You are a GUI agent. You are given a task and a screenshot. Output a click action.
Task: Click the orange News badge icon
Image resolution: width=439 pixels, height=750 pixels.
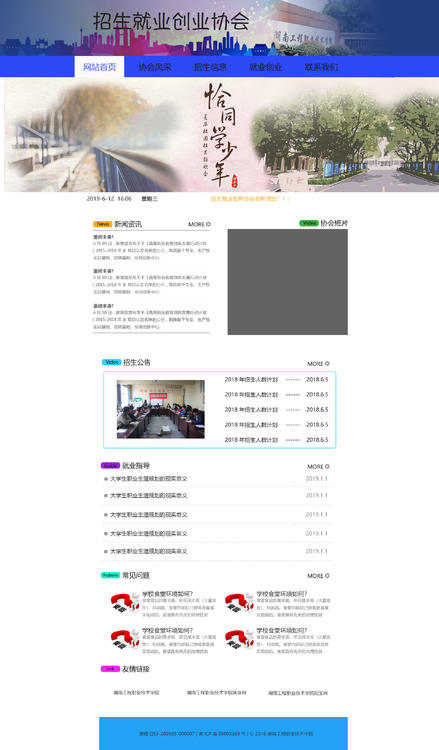point(102,224)
